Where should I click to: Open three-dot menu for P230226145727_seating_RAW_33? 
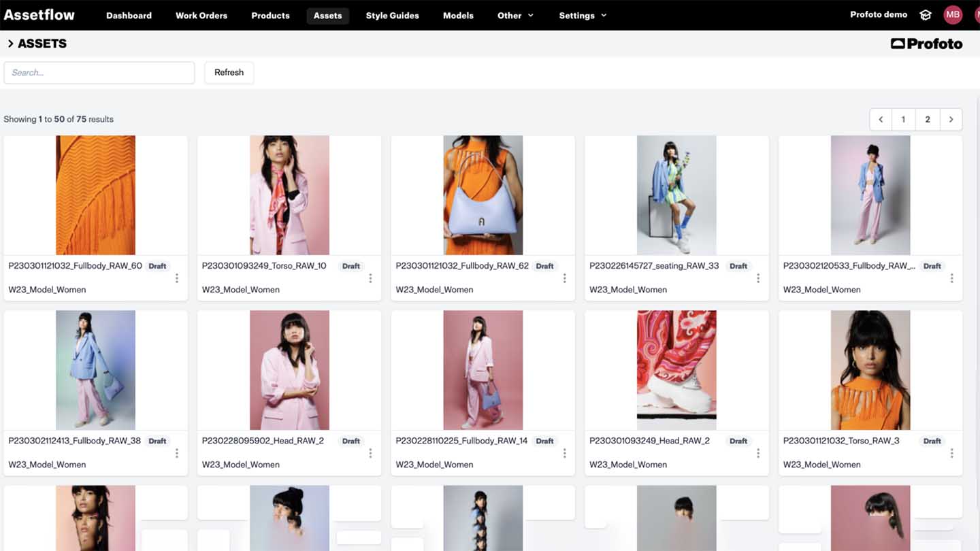(x=758, y=278)
